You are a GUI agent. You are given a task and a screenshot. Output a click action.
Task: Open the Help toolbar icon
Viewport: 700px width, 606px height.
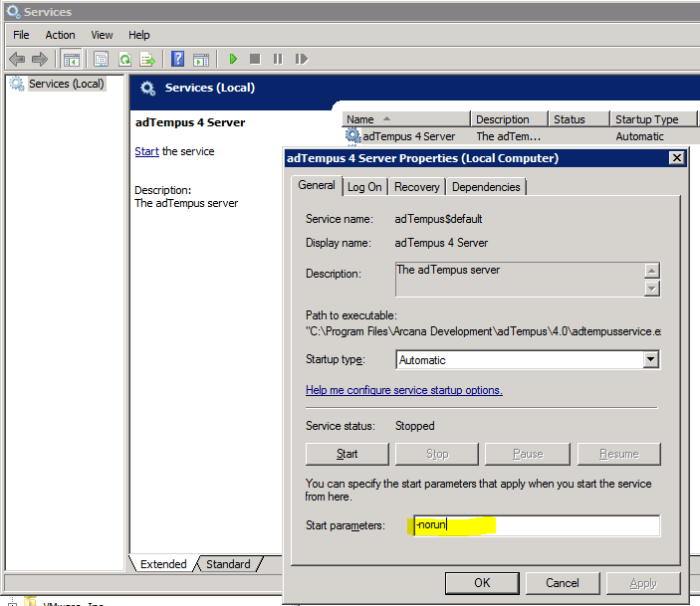point(177,59)
